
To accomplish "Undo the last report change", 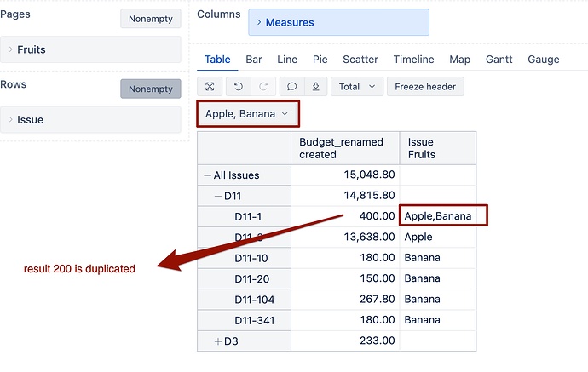I will [238, 87].
